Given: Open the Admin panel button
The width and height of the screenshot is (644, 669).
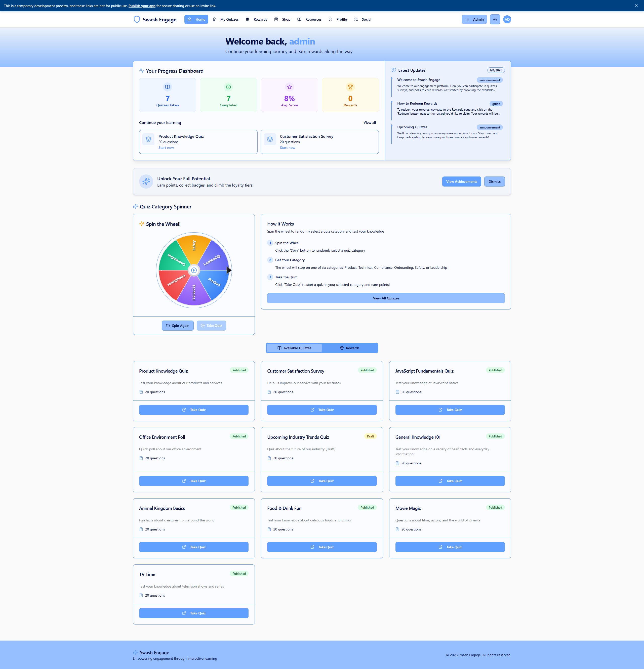Looking at the screenshot, I should coord(474,19).
